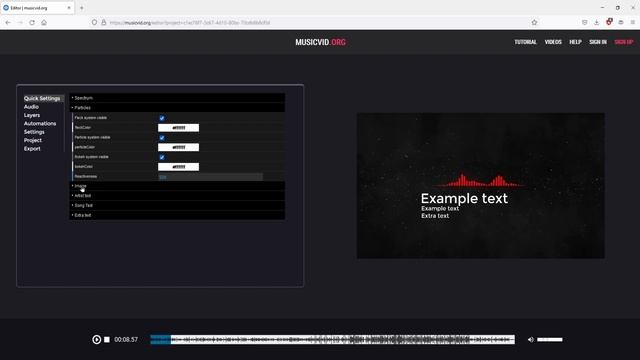640x360 pixels.
Task: Click the 00:08.57 playback time
Action: [x=126, y=340]
